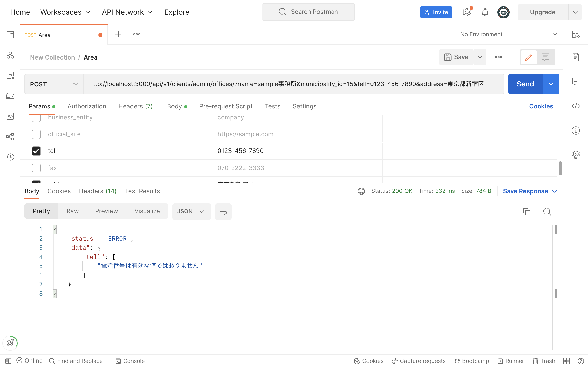This screenshot has width=588, height=367.
Task: Toggle line wrap in the response
Action: pyautogui.click(x=223, y=211)
